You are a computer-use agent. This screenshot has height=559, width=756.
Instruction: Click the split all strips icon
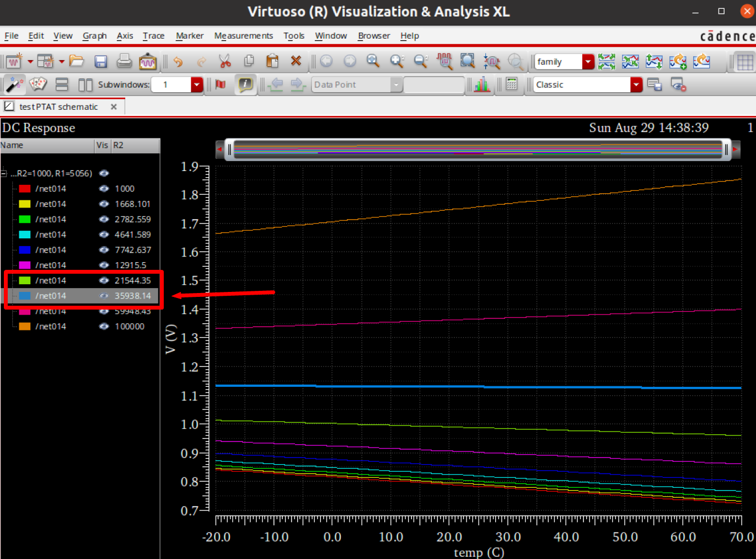607,61
